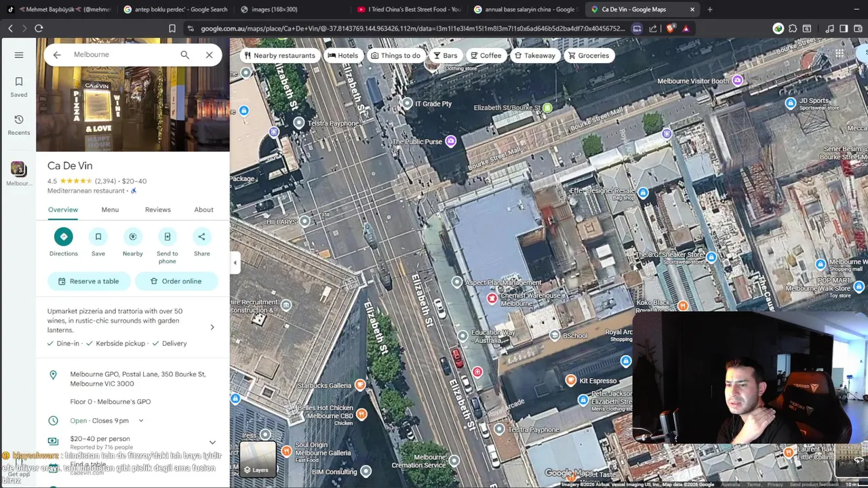Click the Google apps grid icon

pyautogui.click(x=840, y=54)
